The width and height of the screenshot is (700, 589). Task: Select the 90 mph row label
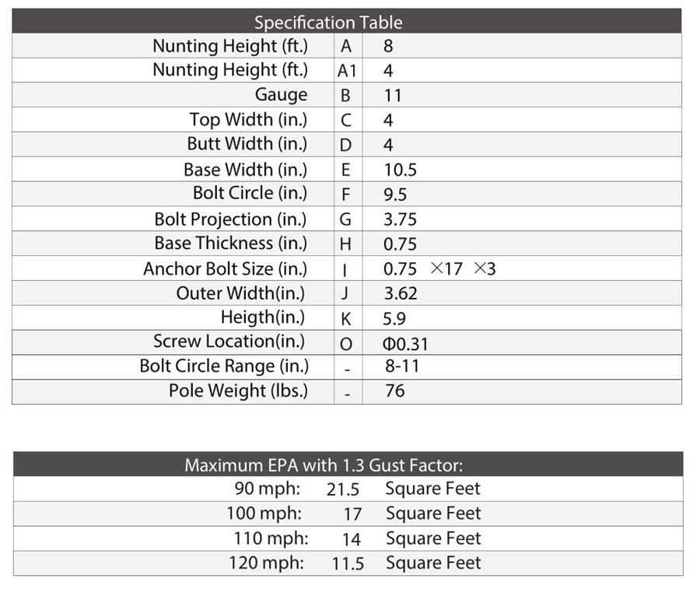(268, 489)
